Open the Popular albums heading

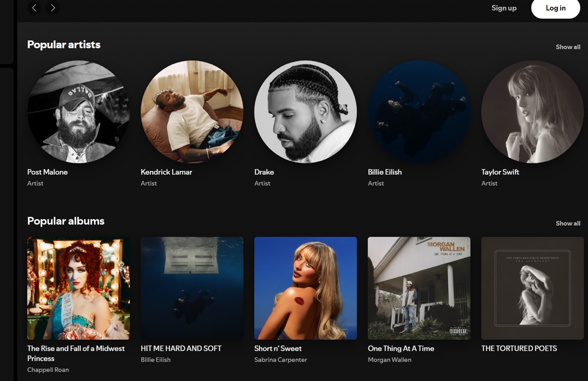(x=66, y=221)
